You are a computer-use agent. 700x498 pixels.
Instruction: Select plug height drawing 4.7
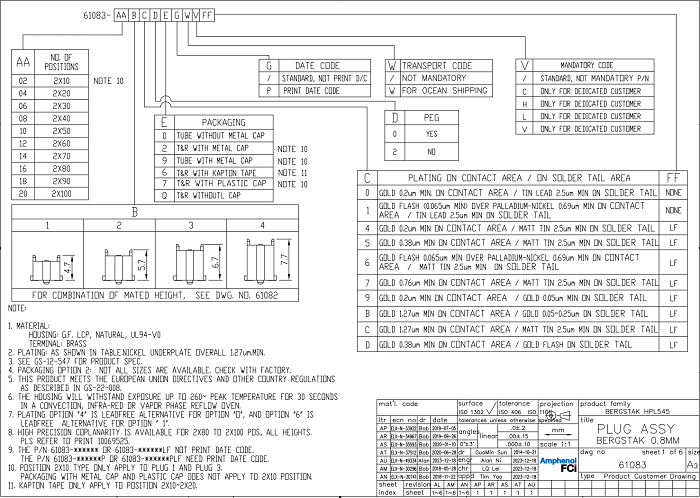coord(54,268)
